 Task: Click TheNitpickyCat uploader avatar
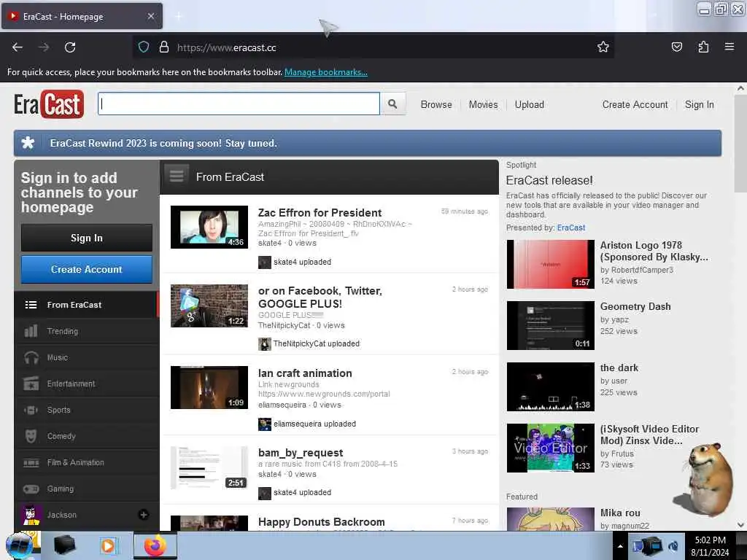click(x=264, y=344)
